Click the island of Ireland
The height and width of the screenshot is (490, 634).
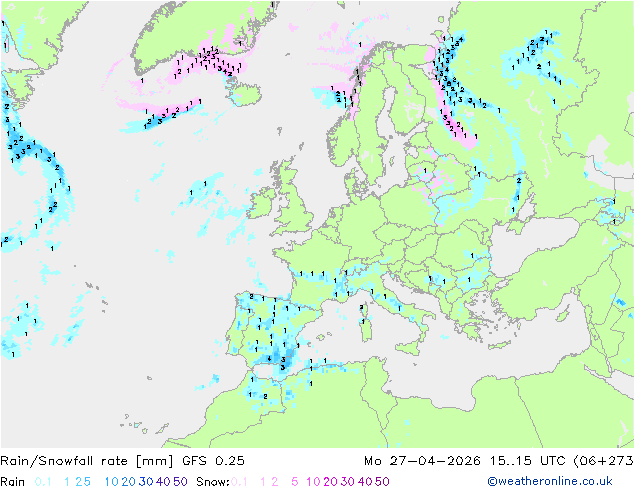point(261,203)
